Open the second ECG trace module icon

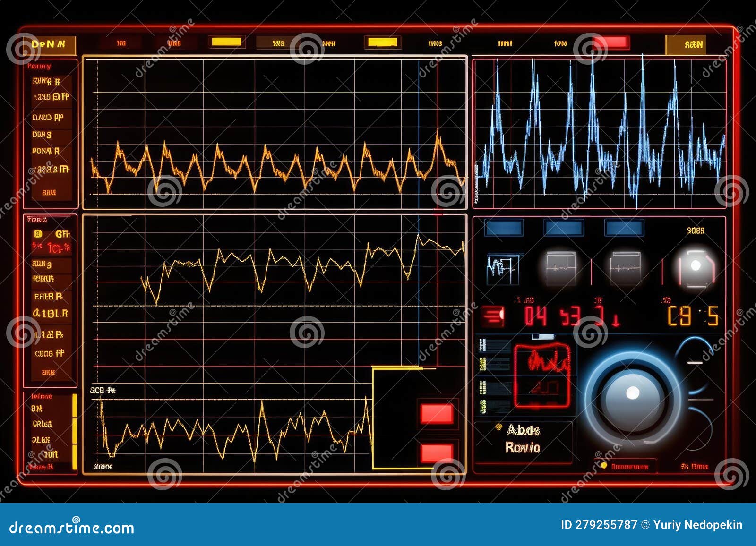point(560,267)
